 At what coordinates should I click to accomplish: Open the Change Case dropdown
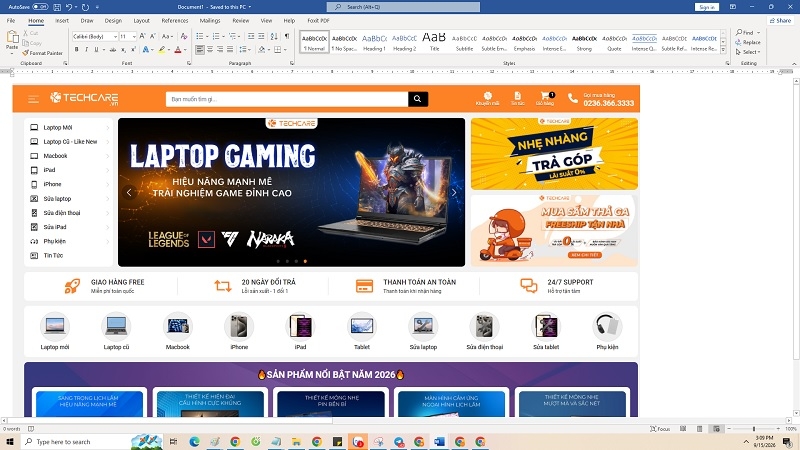[166, 36]
